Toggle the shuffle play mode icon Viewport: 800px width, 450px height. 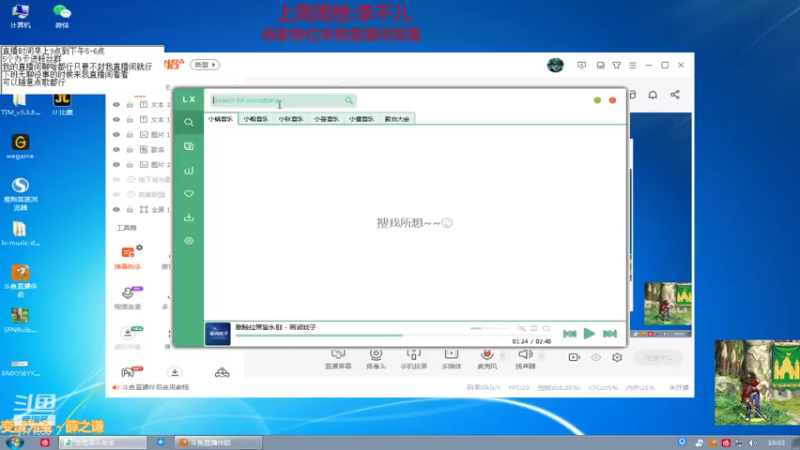[521, 328]
